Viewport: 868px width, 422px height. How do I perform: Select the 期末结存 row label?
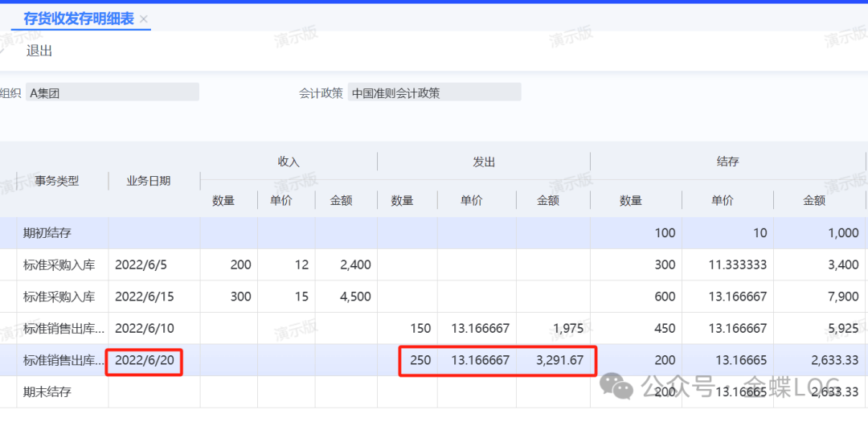47,392
